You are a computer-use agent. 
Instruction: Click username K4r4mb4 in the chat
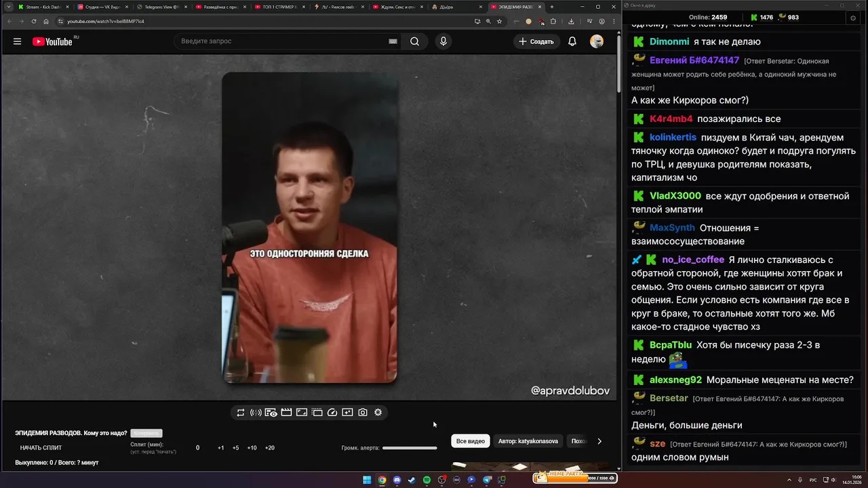tap(671, 119)
